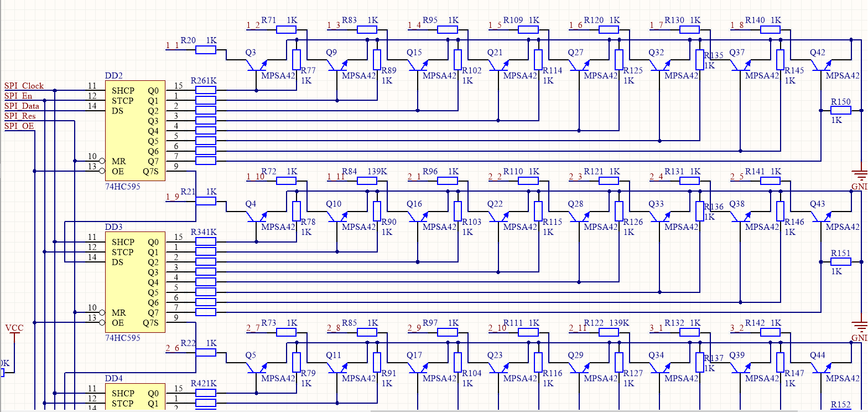
Task: Select resistor R122 valued 139K
Action: point(609,332)
